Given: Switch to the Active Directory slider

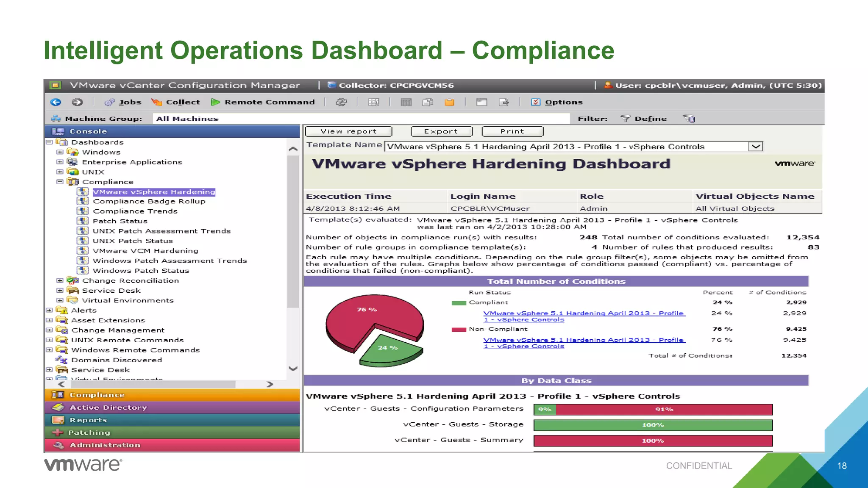Looking at the screenshot, I should click(x=172, y=408).
